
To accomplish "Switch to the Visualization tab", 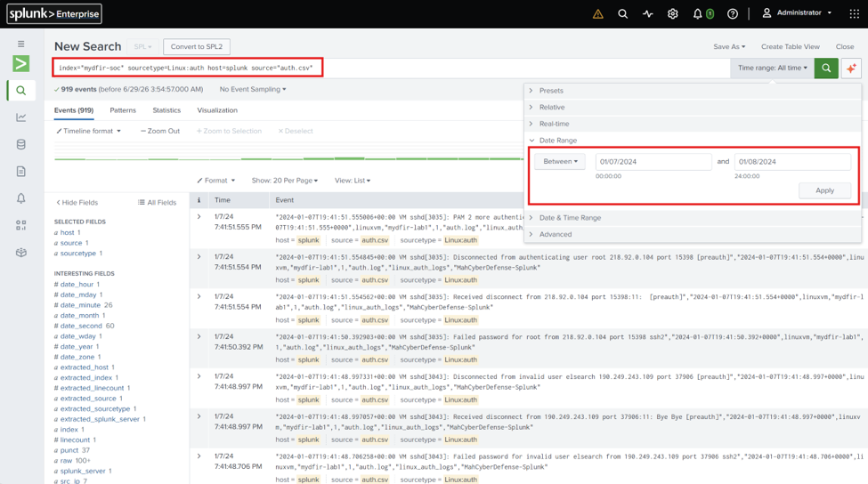I will tap(217, 110).
